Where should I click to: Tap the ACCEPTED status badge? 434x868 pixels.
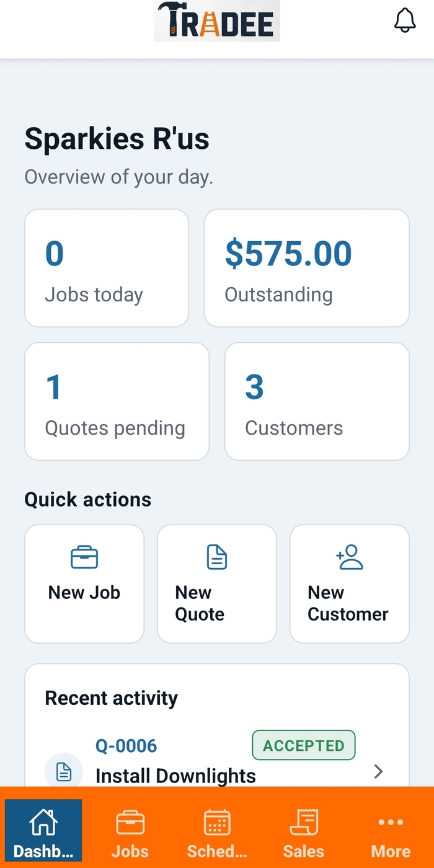pos(304,745)
